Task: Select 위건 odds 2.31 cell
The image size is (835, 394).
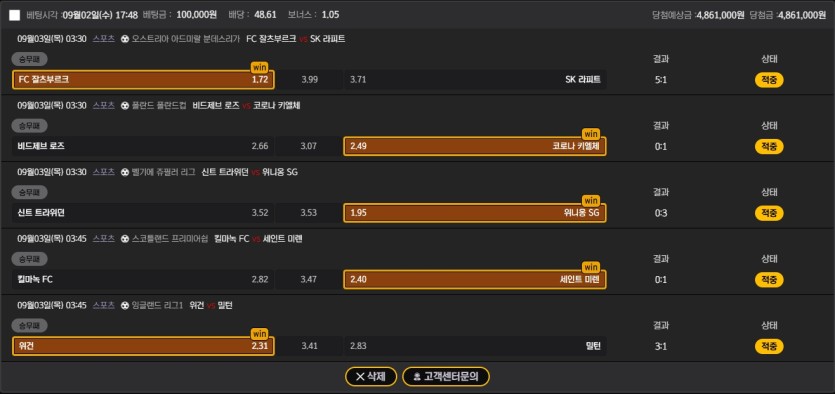Action: click(143, 346)
